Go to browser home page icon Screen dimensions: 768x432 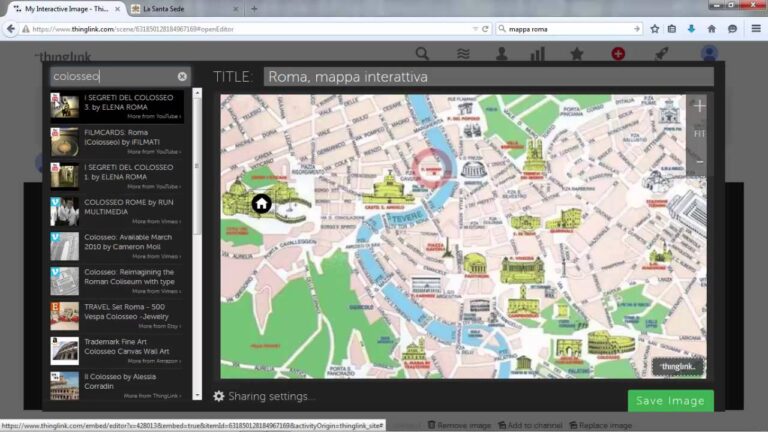coord(712,29)
